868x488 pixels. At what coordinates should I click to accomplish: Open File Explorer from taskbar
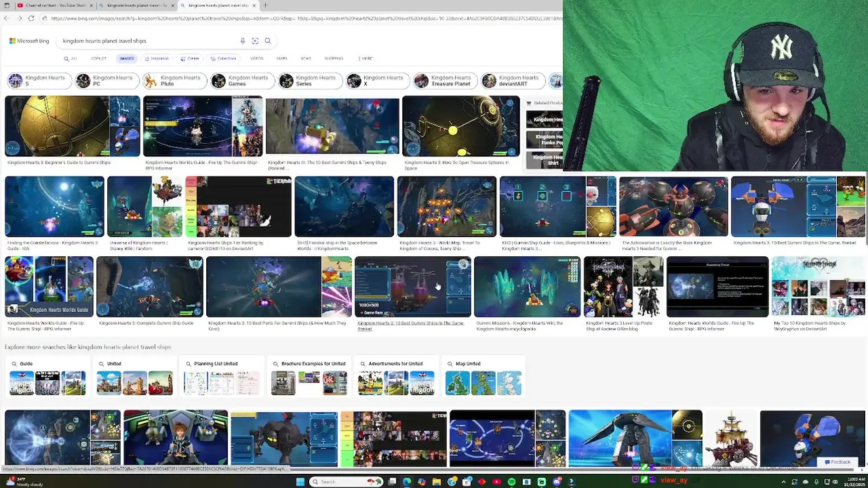click(x=437, y=482)
